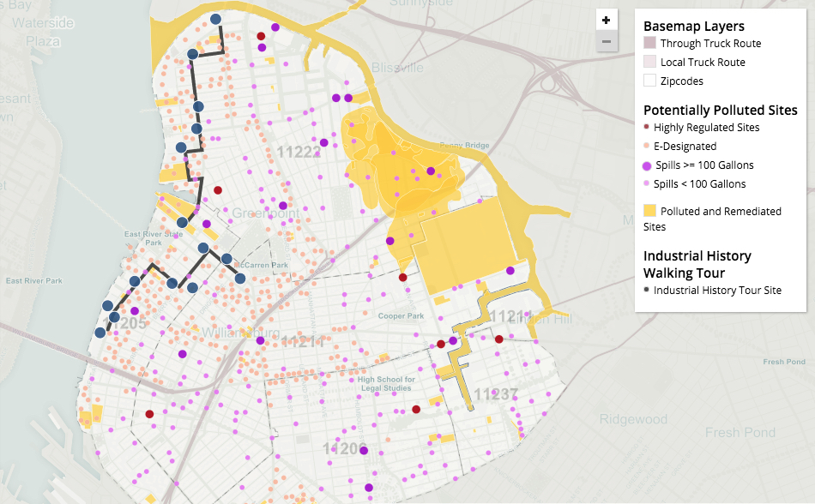The width and height of the screenshot is (815, 504).
Task: Toggle the Through Truck Route layer box
Action: click(x=649, y=43)
